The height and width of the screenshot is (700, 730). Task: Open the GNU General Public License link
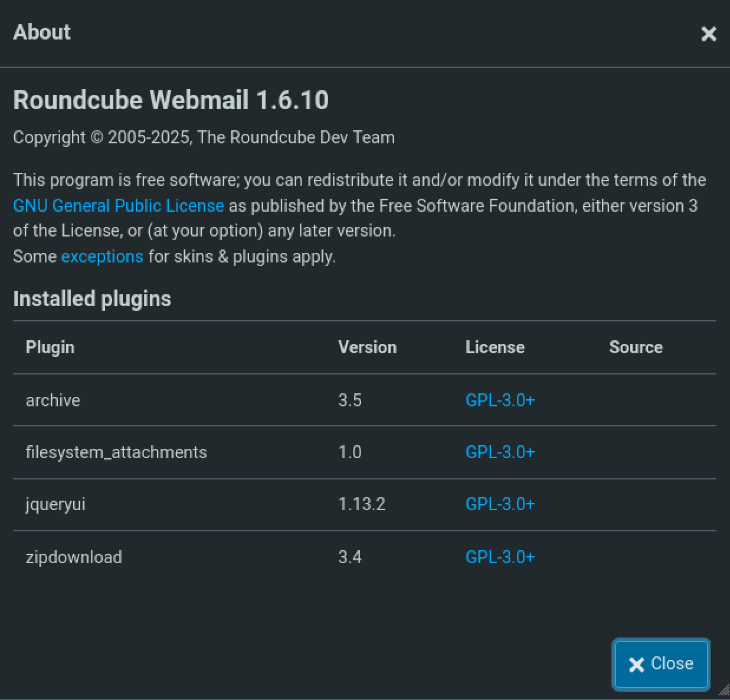click(x=119, y=205)
